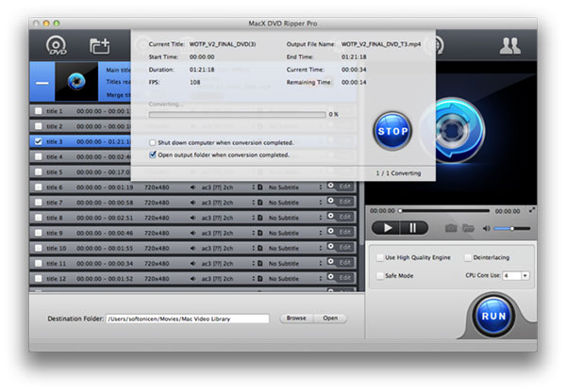Uncheck open output folder when conversion completed
The height and width of the screenshot is (392, 566).
pos(153,155)
